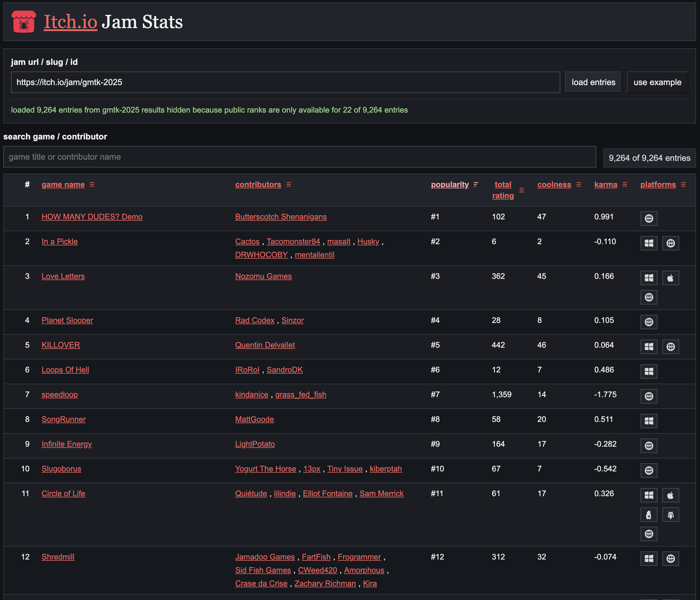Viewport: 700px width, 600px height.
Task: Click the Apple platform icon for Love Letters
Action: (x=670, y=278)
